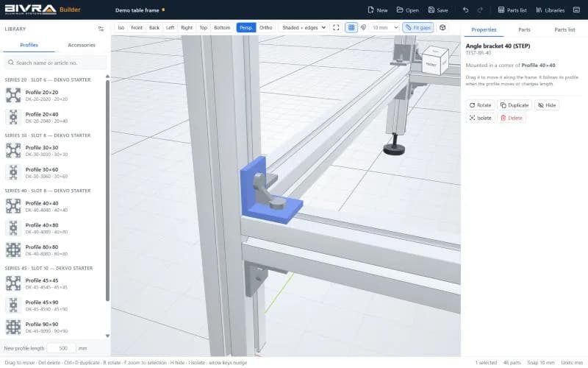Click the keyboard shortcuts icon in the header

576,10
